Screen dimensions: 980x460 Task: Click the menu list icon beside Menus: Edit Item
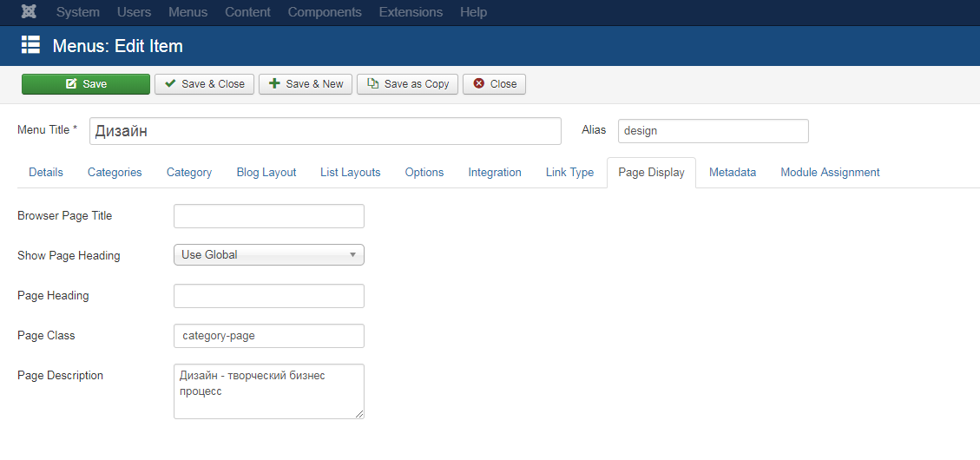[30, 45]
